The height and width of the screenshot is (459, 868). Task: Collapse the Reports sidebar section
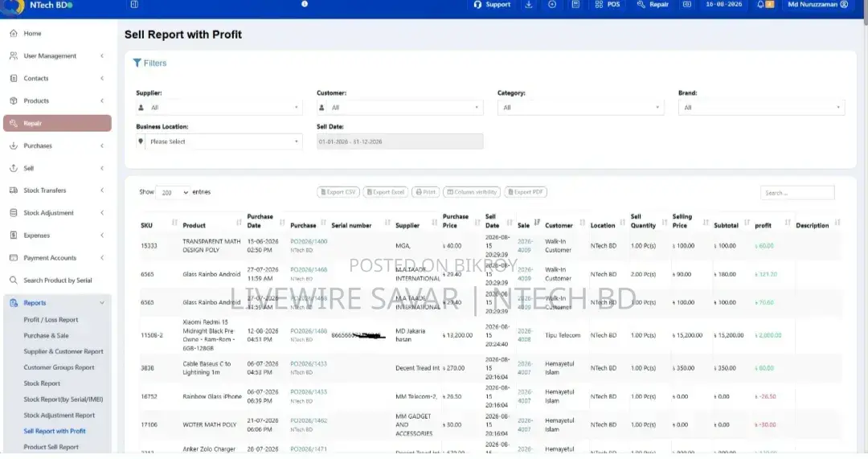(x=57, y=303)
